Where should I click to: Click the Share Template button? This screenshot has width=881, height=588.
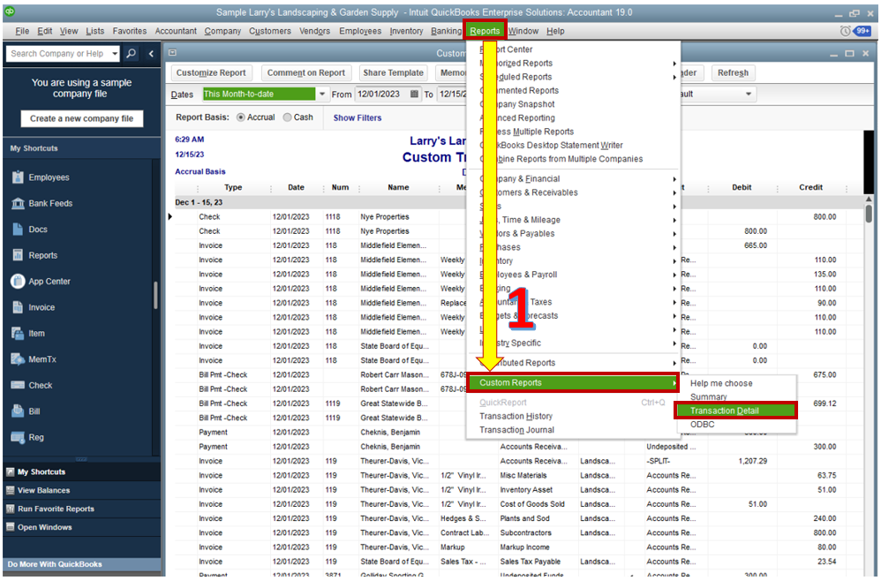(x=393, y=72)
